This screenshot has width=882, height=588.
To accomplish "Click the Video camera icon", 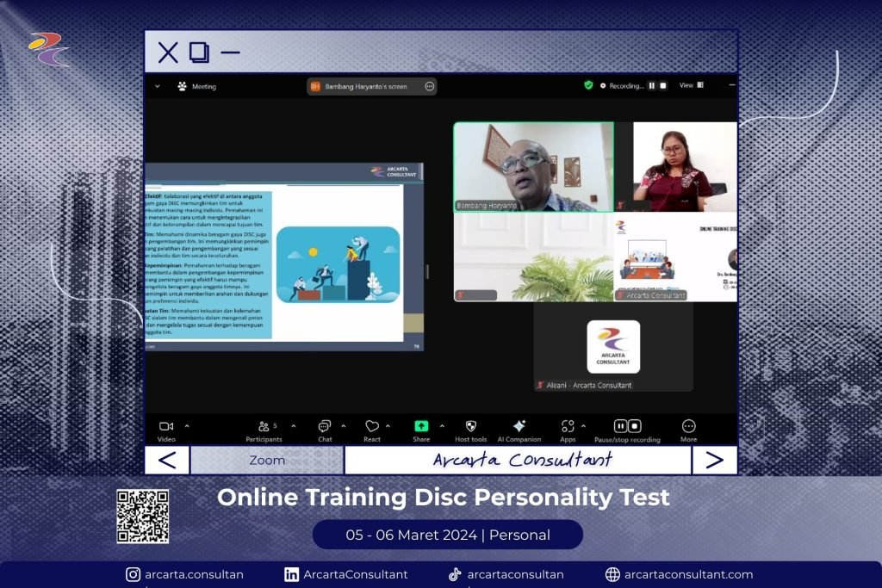I will coord(166,427).
